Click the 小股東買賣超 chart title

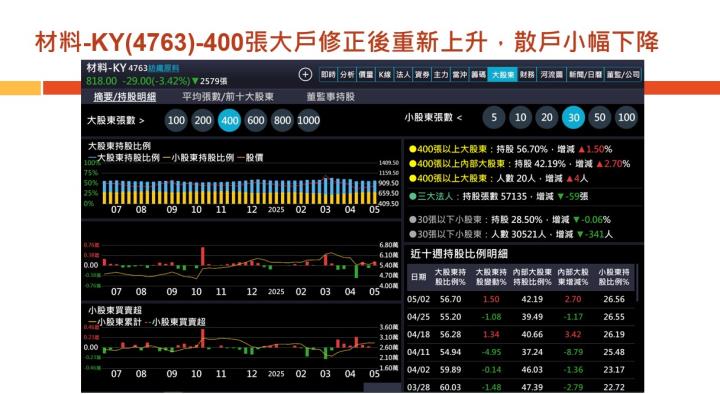115,310
